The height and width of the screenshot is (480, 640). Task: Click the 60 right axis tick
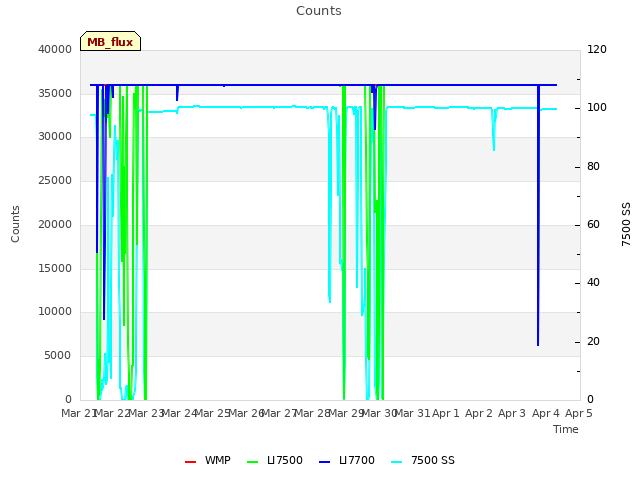[593, 225]
